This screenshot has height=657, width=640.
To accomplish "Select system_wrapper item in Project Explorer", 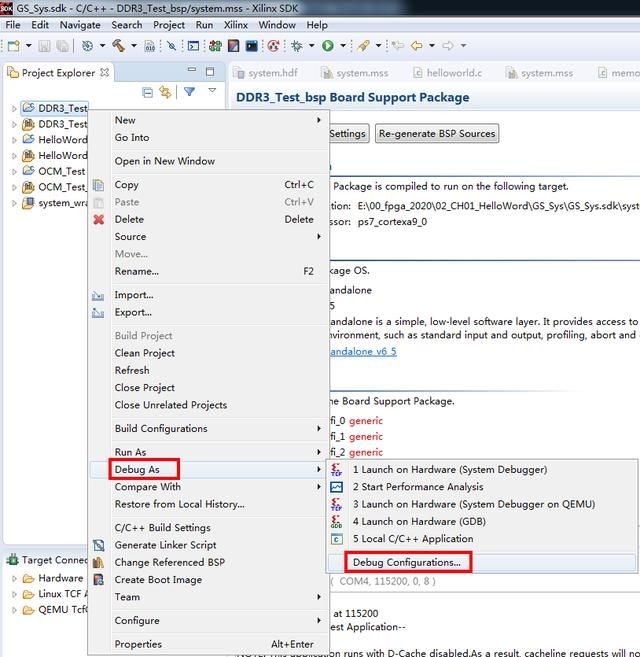I will coord(54,203).
